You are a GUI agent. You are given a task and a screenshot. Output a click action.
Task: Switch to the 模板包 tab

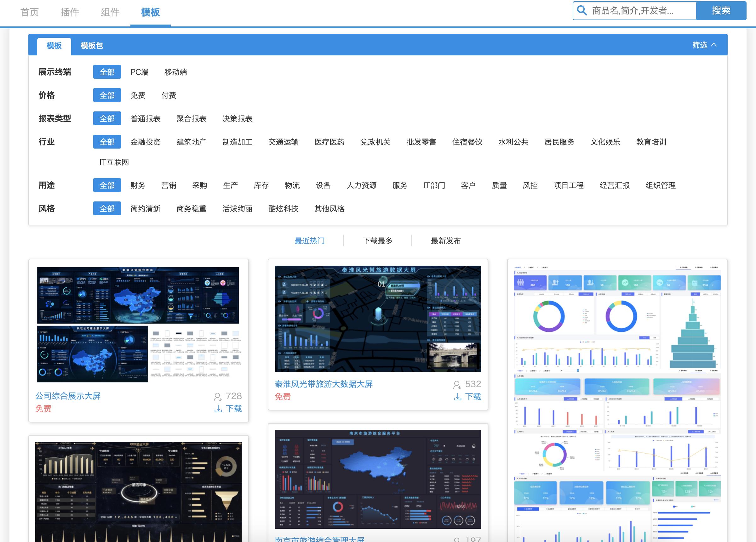[x=92, y=46]
